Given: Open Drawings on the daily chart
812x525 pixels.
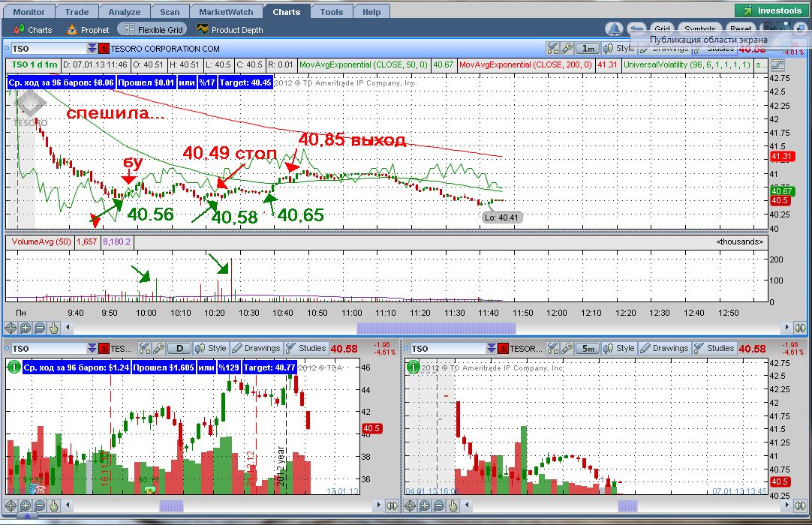Looking at the screenshot, I should 256,349.
